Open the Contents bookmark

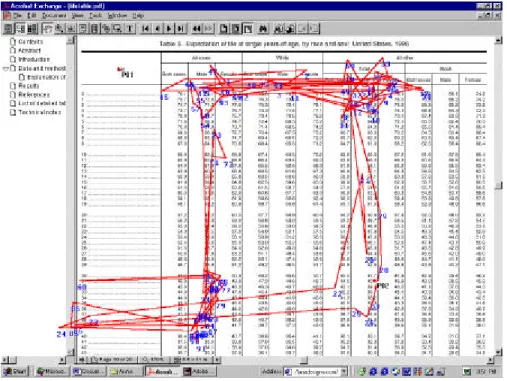30,42
